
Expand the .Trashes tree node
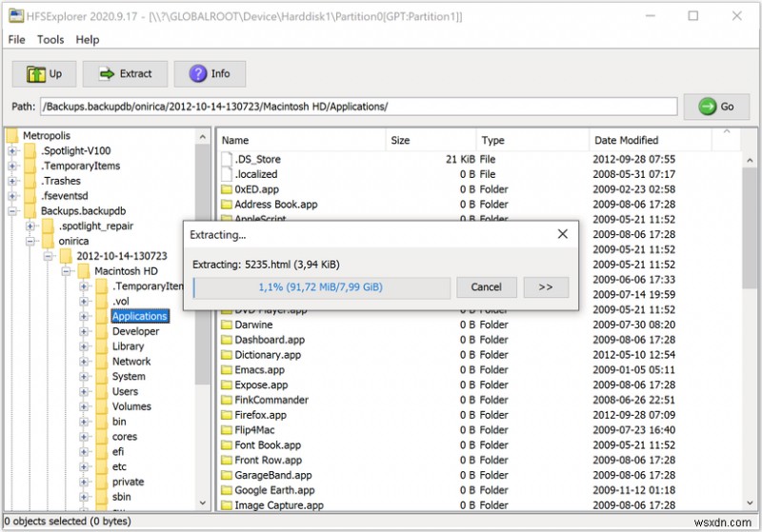[12, 181]
